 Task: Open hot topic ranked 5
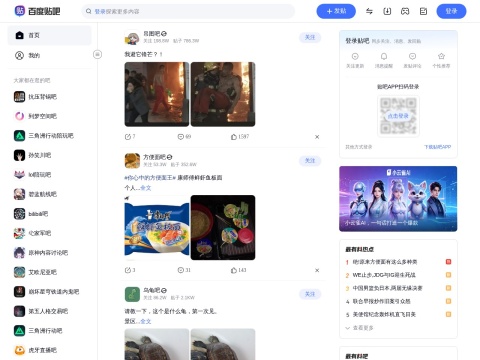coord(398,314)
